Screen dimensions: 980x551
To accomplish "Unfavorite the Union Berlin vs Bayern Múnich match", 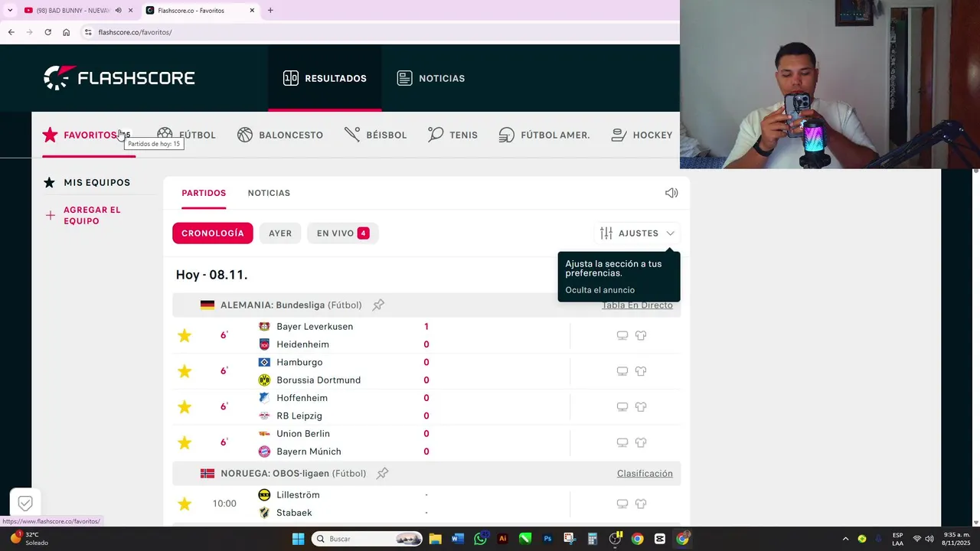I will pos(185,442).
